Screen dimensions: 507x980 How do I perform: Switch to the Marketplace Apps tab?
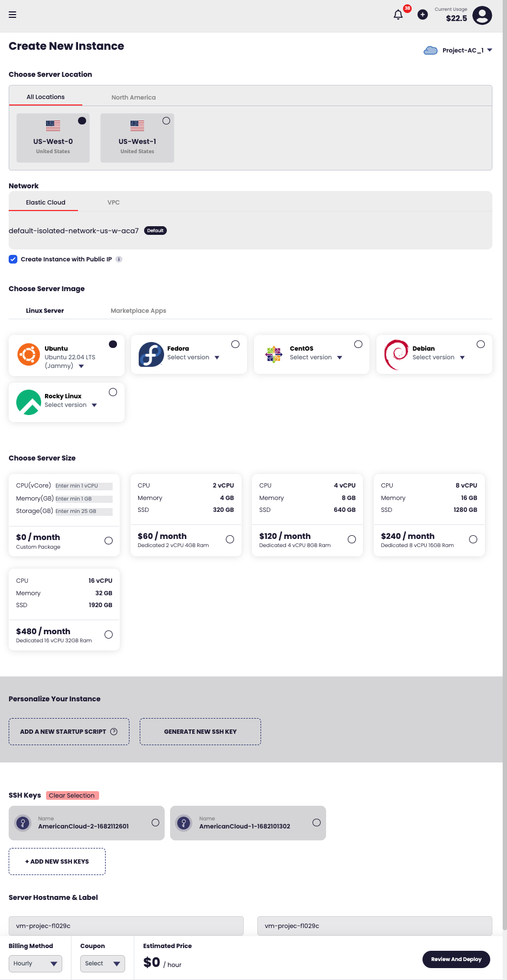[x=138, y=311]
